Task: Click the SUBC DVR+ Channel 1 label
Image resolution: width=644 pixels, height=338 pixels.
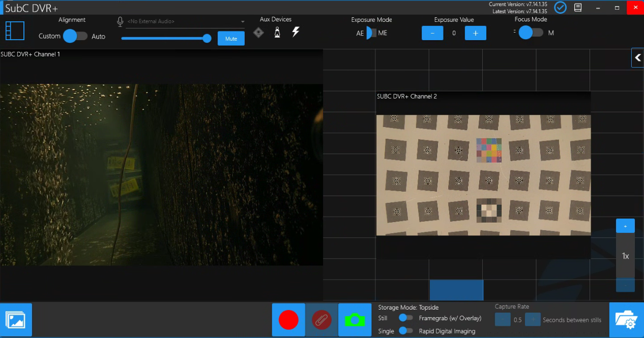Action: pos(31,54)
